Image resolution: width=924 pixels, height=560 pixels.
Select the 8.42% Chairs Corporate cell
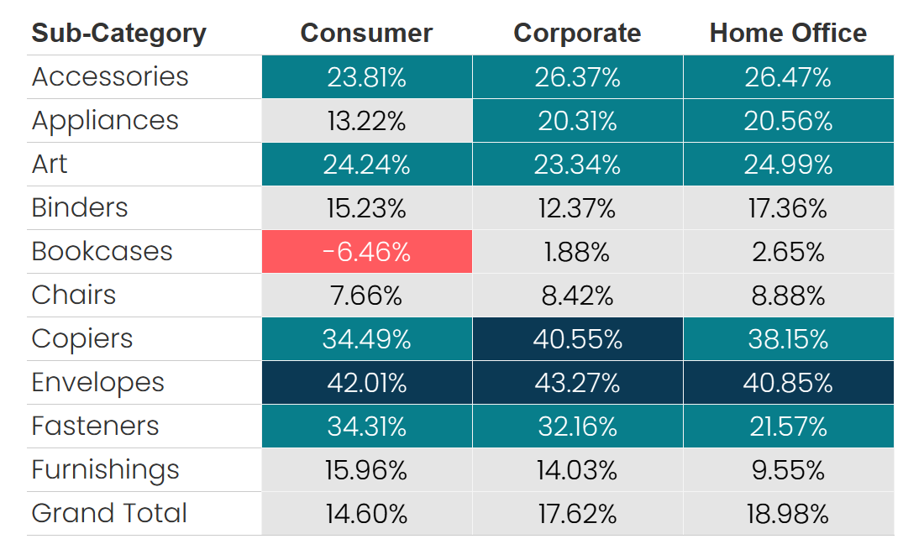coord(577,296)
